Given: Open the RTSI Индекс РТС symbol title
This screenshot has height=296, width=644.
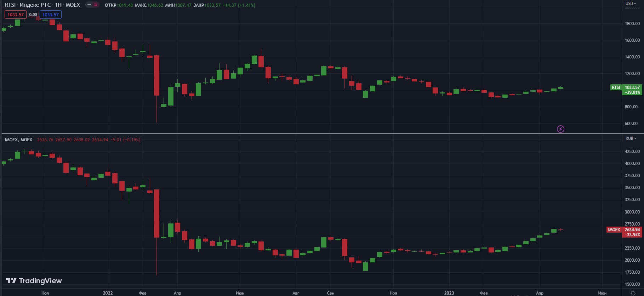Looking at the screenshot, I should click(42, 5).
